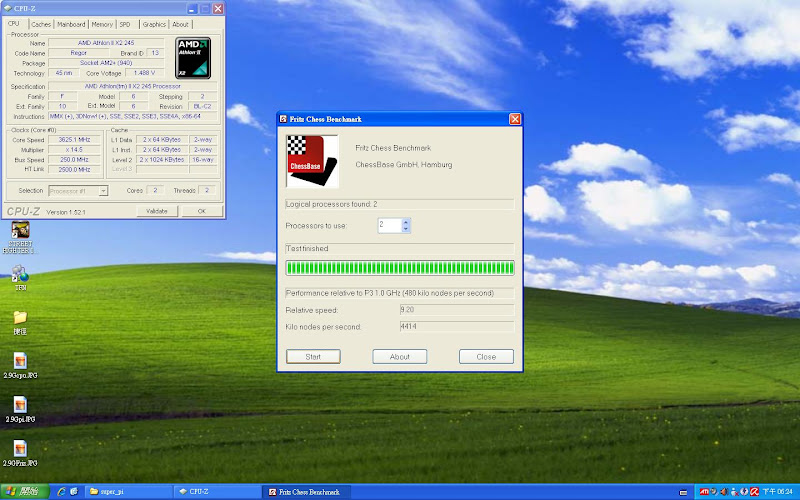Switch to the Memory tab in CPU-Z

point(102,24)
